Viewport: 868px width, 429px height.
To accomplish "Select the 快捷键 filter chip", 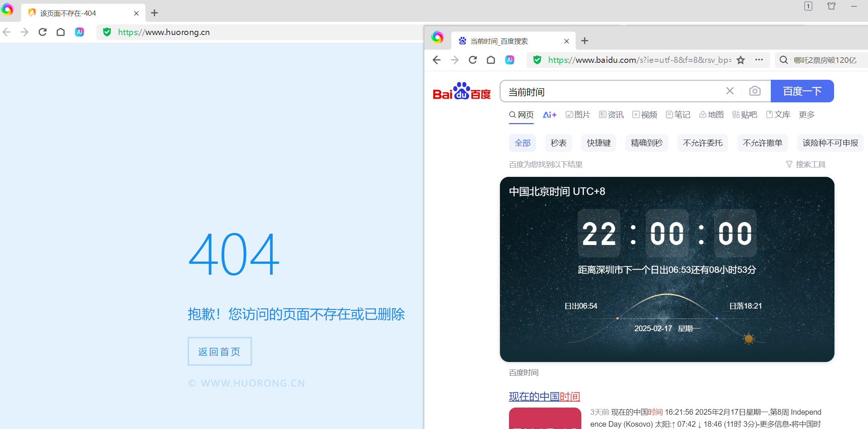I will [599, 143].
